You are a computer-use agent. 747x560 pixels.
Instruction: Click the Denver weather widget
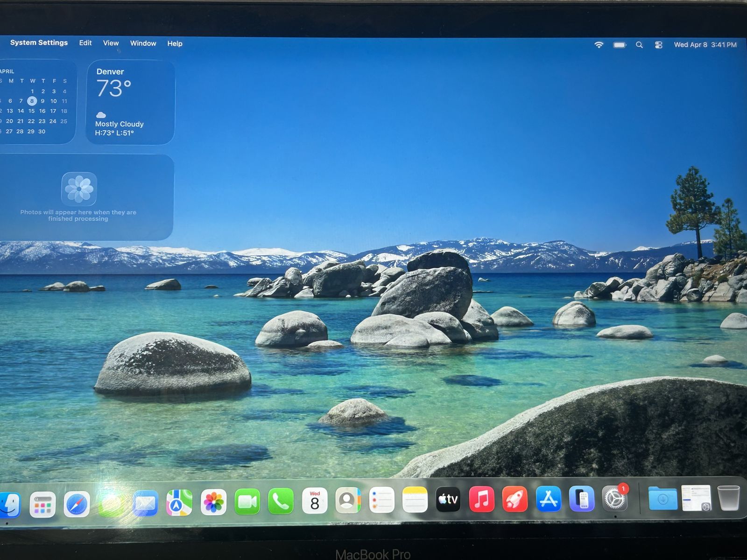[x=130, y=102]
